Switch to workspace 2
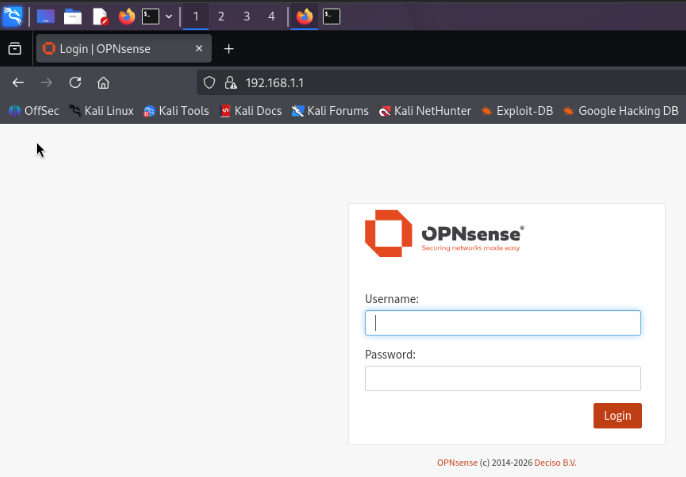686x477 pixels. [x=221, y=17]
